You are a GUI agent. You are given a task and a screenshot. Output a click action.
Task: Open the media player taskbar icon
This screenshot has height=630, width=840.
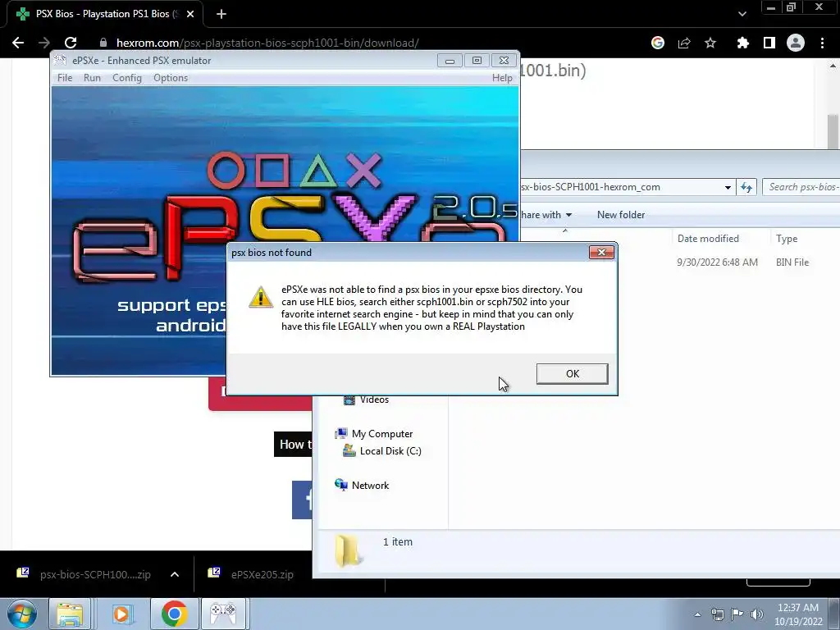(121, 614)
